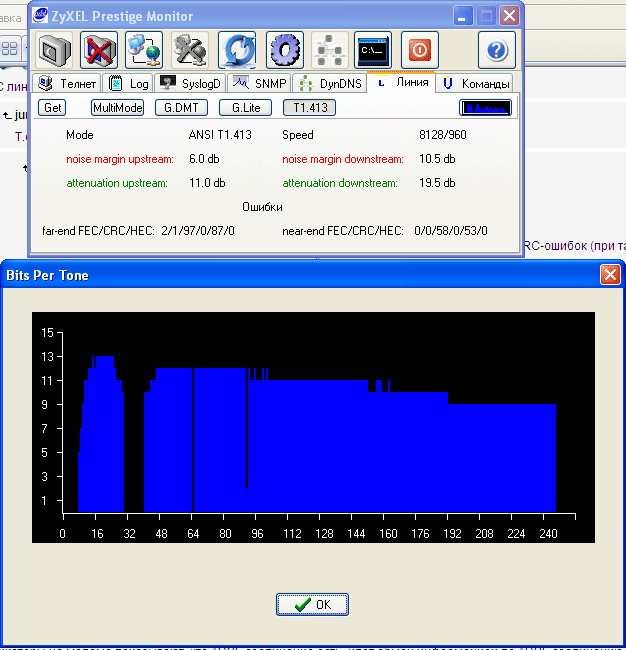Click the grayed network tree diagram icon

tap(329, 49)
